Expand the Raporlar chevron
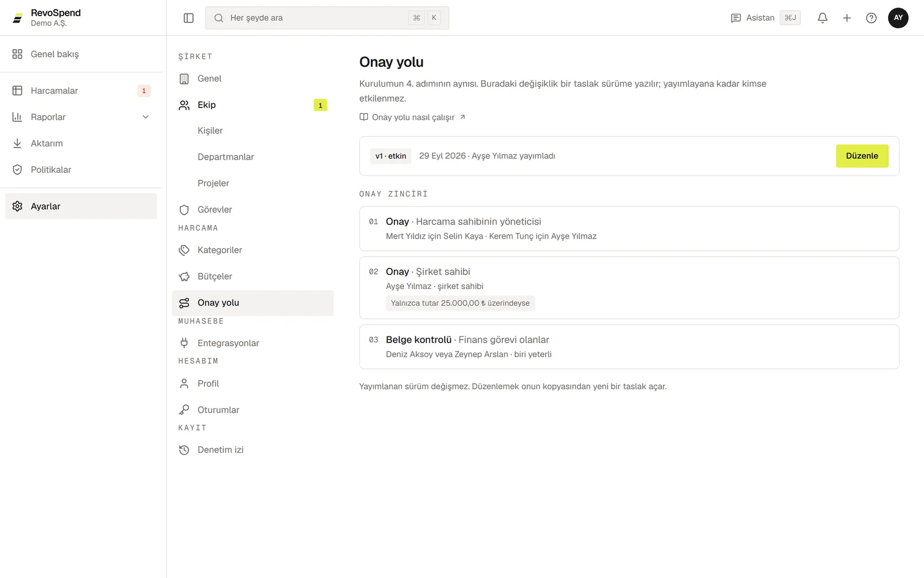This screenshot has height=578, width=924. click(146, 117)
